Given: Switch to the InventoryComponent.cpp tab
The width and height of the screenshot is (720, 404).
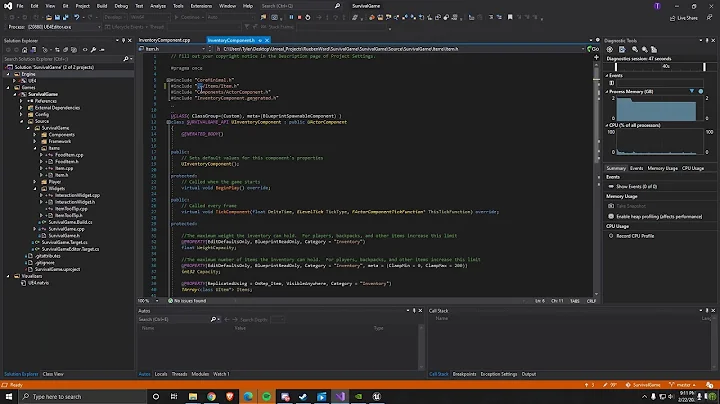Looking at the screenshot, I should tap(164, 40).
